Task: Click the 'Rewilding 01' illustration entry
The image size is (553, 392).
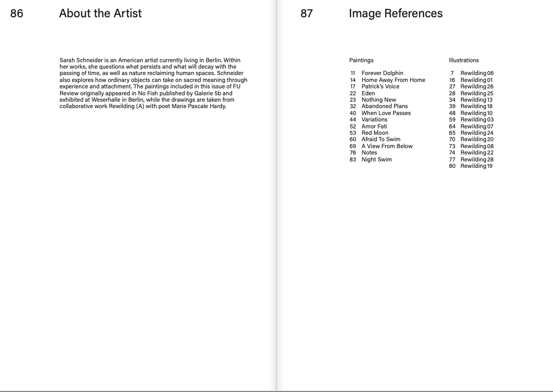Action: 476,80
